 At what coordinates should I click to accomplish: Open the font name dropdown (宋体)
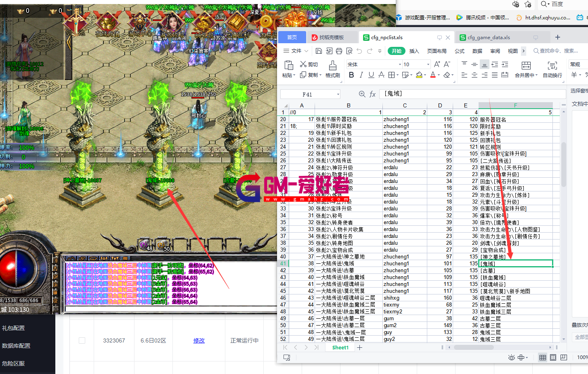point(400,65)
